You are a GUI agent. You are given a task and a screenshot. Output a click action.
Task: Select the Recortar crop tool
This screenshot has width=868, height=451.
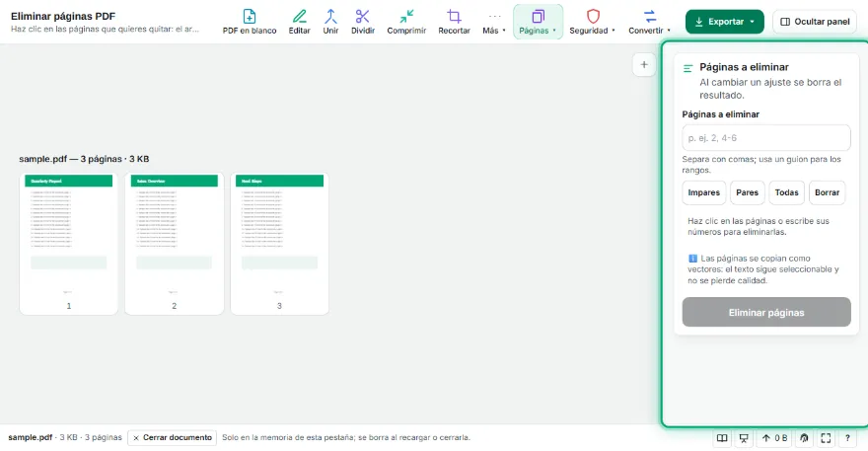[x=454, y=22]
